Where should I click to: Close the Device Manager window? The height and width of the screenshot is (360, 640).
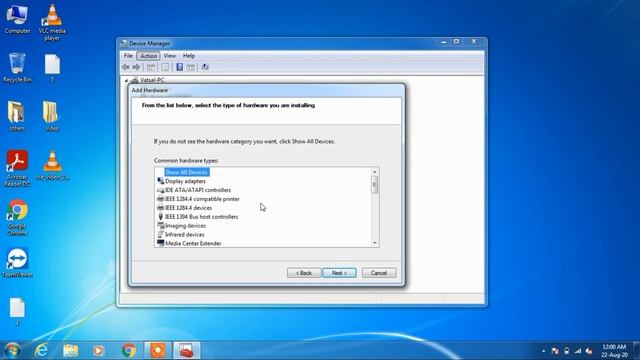474,42
